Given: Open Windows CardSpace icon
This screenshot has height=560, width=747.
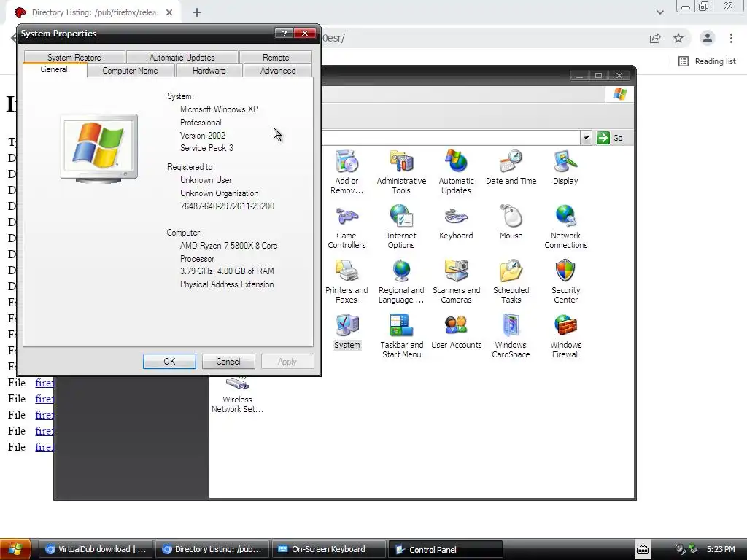Looking at the screenshot, I should (511, 336).
